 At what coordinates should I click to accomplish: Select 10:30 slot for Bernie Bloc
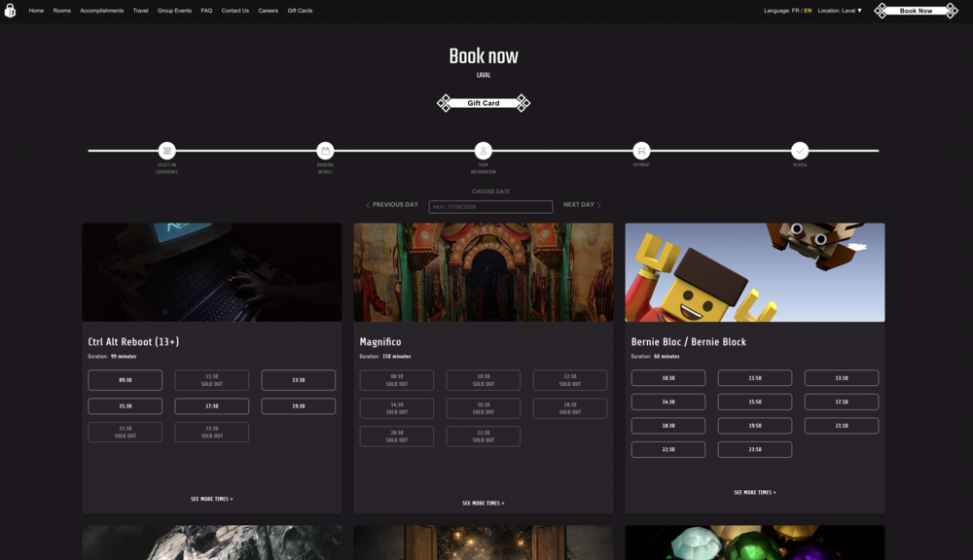668,377
